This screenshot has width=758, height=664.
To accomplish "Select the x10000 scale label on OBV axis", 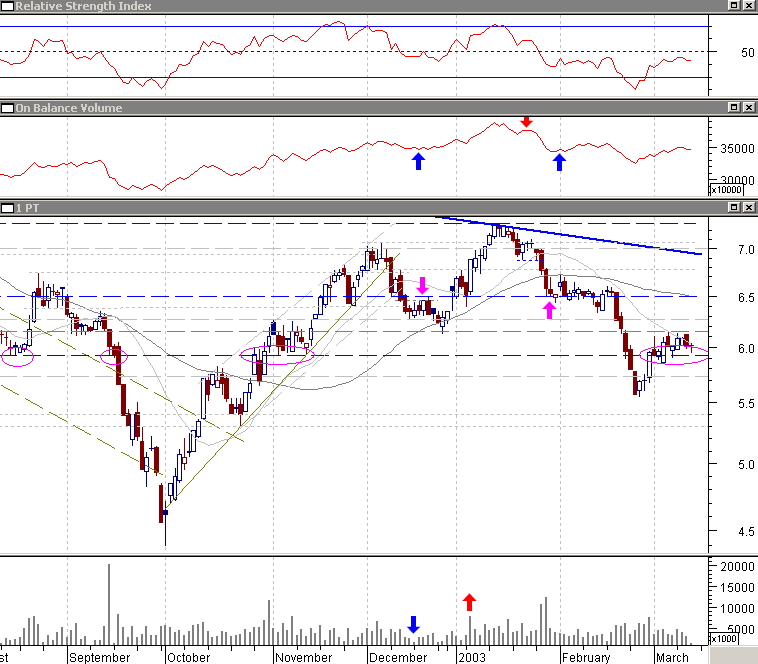I will click(x=726, y=190).
